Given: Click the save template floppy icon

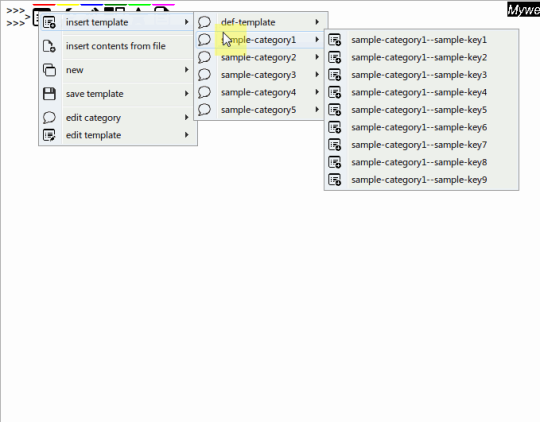Looking at the screenshot, I should coord(49,94).
